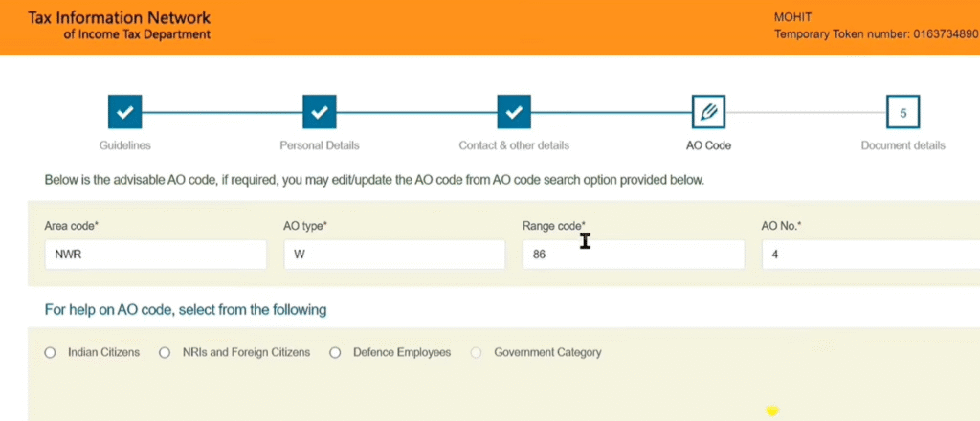The height and width of the screenshot is (421, 980).
Task: Click the AO Code step text label
Action: point(708,145)
